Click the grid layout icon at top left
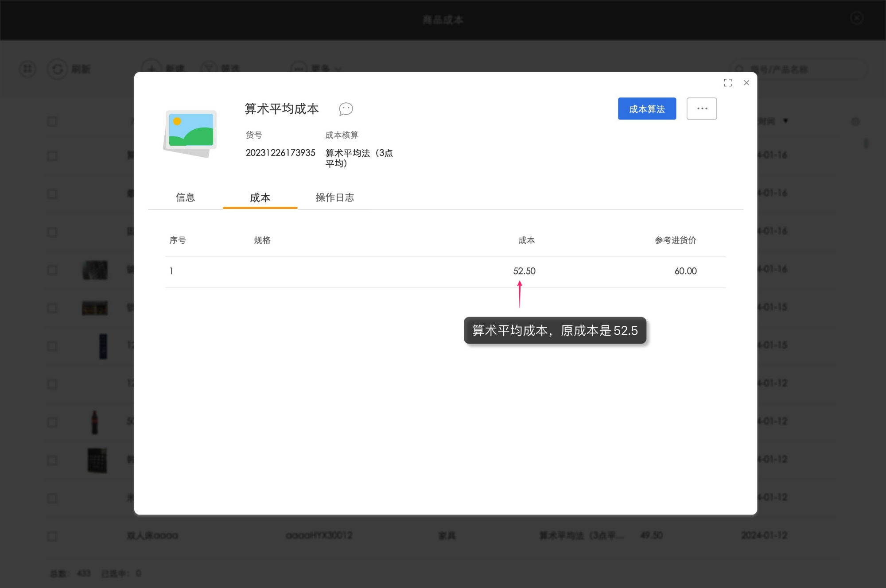The height and width of the screenshot is (588, 886). point(27,69)
